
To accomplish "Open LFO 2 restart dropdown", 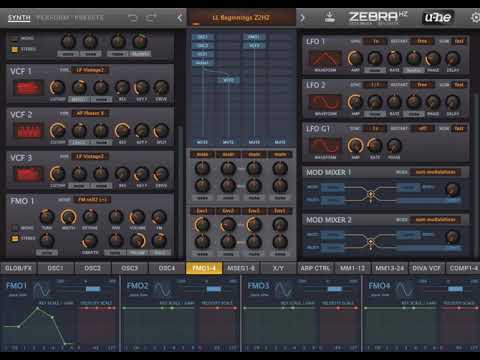I will pyautogui.click(x=422, y=85).
